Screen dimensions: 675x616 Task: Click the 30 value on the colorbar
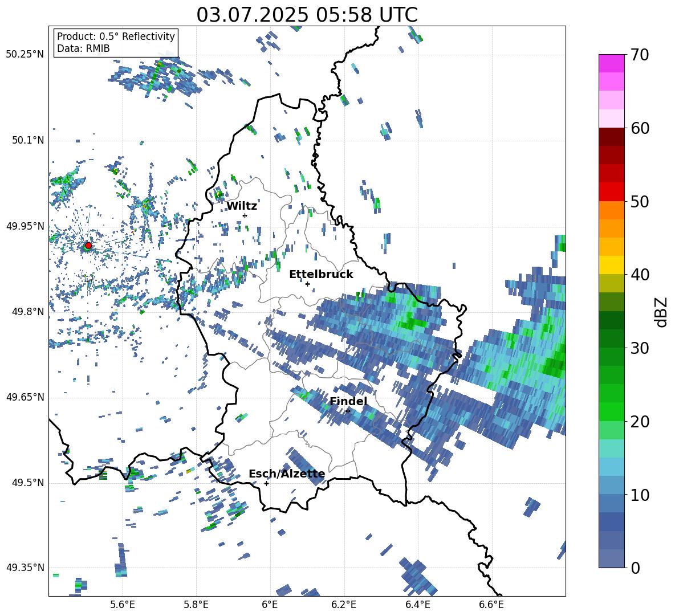tap(639, 348)
